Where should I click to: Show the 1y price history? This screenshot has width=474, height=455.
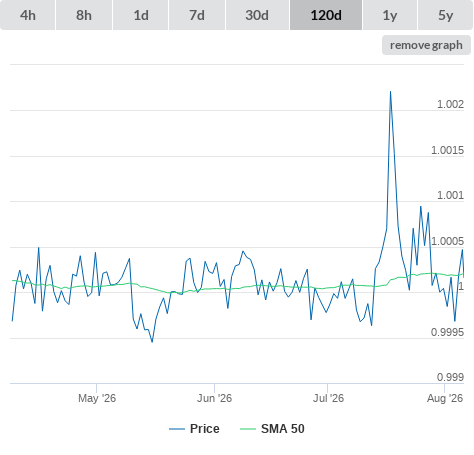click(x=390, y=15)
